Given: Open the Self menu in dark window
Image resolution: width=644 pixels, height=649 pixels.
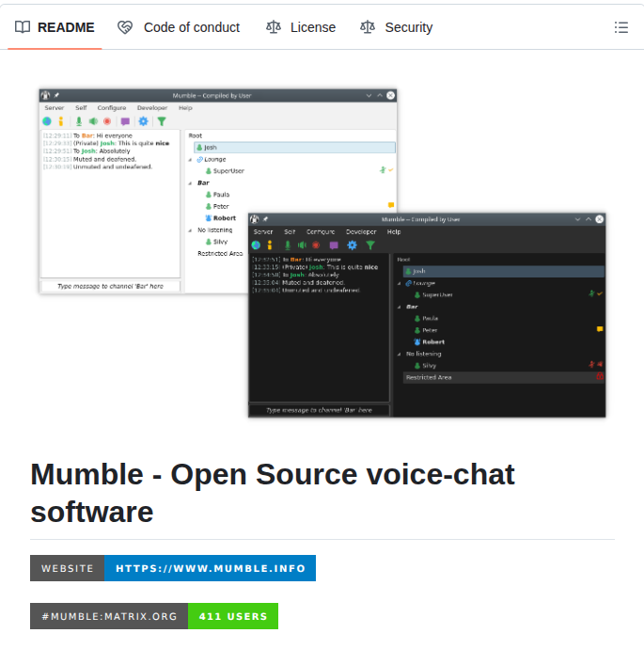Looking at the screenshot, I should [290, 231].
